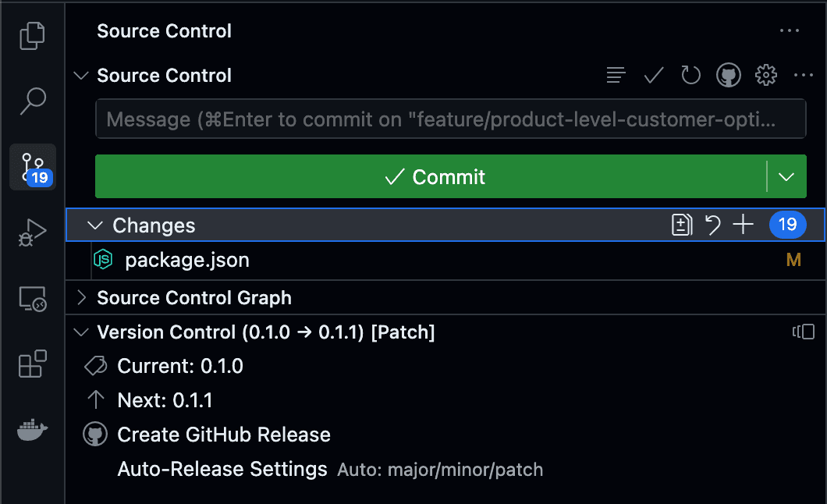Click the up arrow icon beside Next: 0.1.1
The height and width of the screenshot is (504, 827).
pos(95,399)
